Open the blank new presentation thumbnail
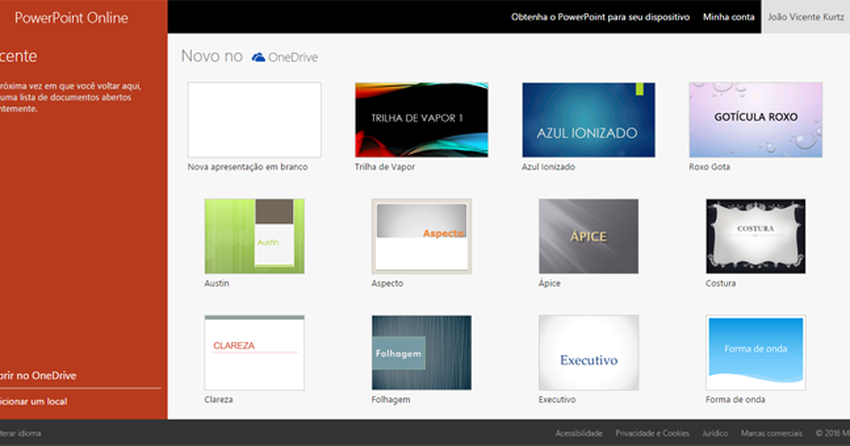The width and height of the screenshot is (850, 446). 254,120
